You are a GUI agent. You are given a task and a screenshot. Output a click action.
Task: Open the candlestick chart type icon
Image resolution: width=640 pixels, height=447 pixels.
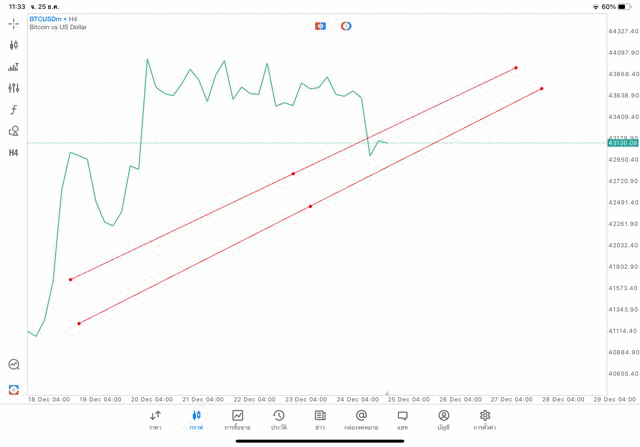pos(14,45)
